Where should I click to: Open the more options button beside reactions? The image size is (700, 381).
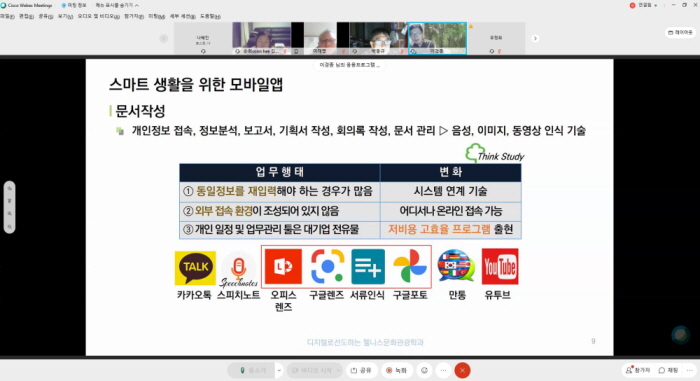443,370
